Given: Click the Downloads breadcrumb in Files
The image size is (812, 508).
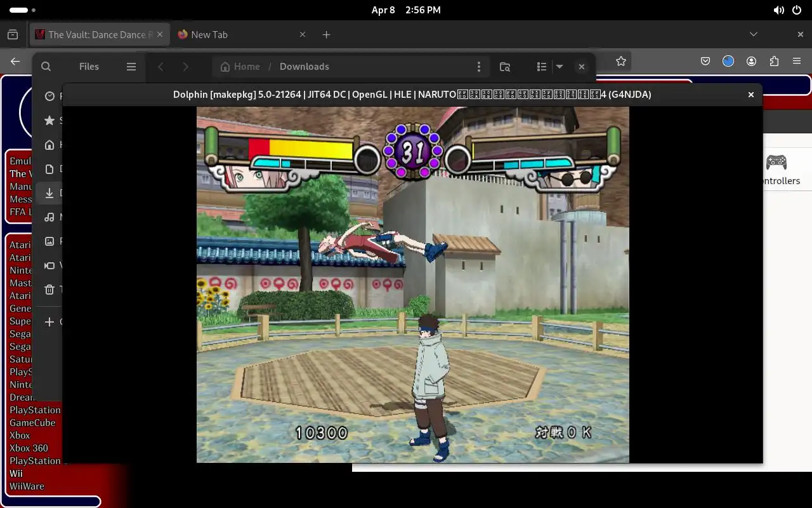Looking at the screenshot, I should [304, 67].
